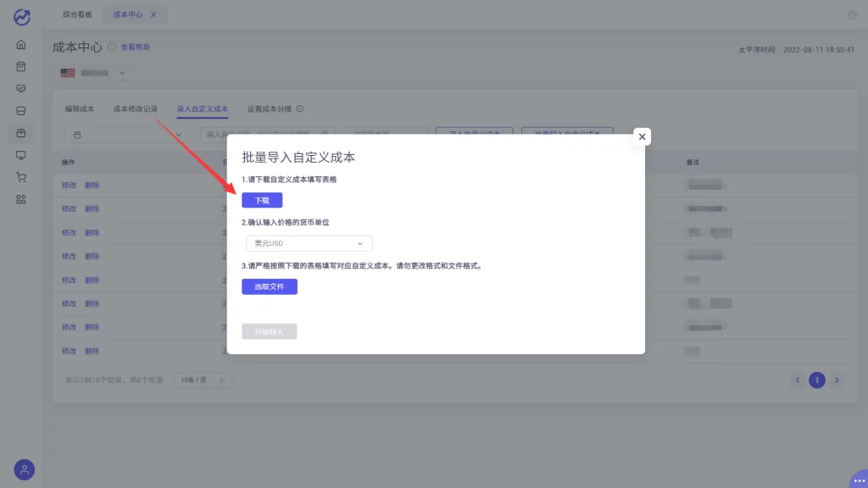Click the 选取文件 button
The image size is (868, 488).
click(x=270, y=286)
